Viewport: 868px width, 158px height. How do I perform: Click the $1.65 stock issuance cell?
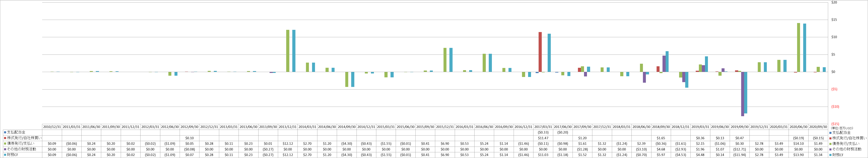[661, 138]
